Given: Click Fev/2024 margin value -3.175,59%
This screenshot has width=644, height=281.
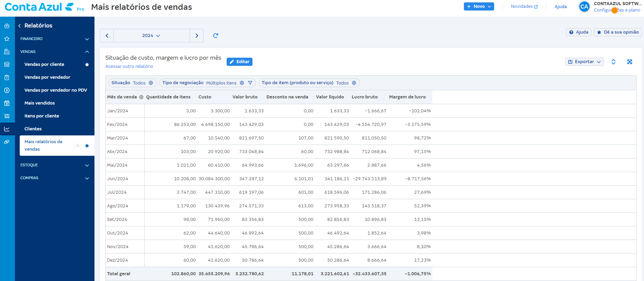Looking at the screenshot, I should tap(418, 125).
